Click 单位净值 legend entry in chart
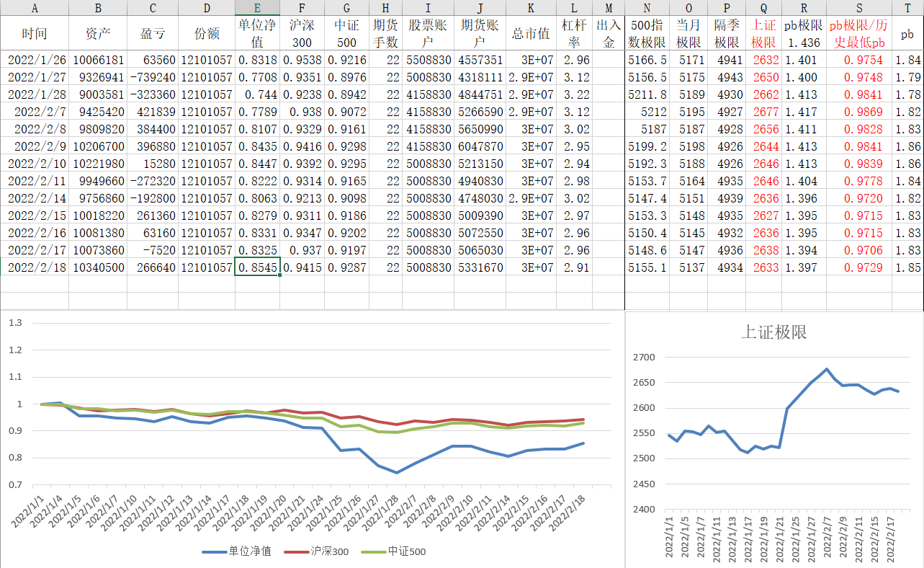Screen dimensions: 924x568 pyautogui.click(x=237, y=551)
